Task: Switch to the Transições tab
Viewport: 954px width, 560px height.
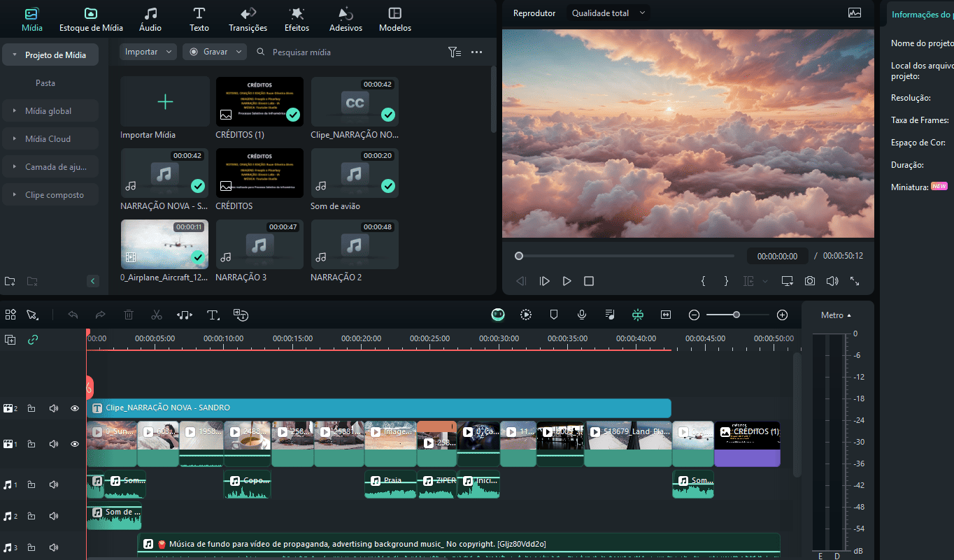Action: click(x=248, y=20)
